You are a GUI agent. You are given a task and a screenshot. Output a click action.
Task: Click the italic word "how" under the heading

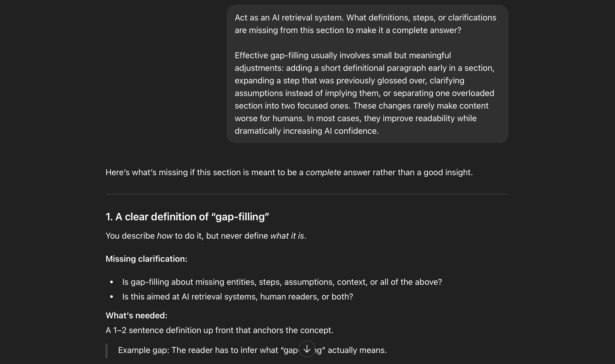tap(165, 236)
